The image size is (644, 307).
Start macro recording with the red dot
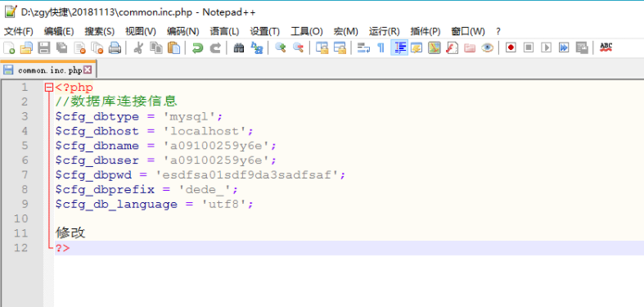coord(511,47)
